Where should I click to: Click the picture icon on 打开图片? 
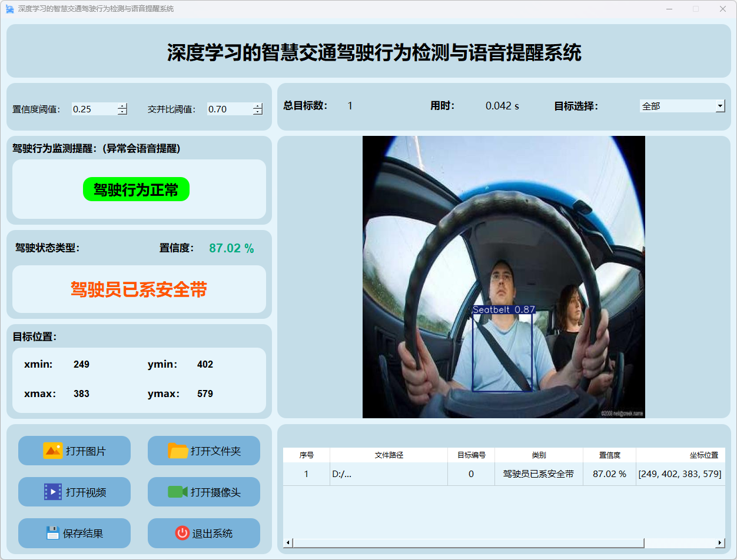(x=52, y=451)
